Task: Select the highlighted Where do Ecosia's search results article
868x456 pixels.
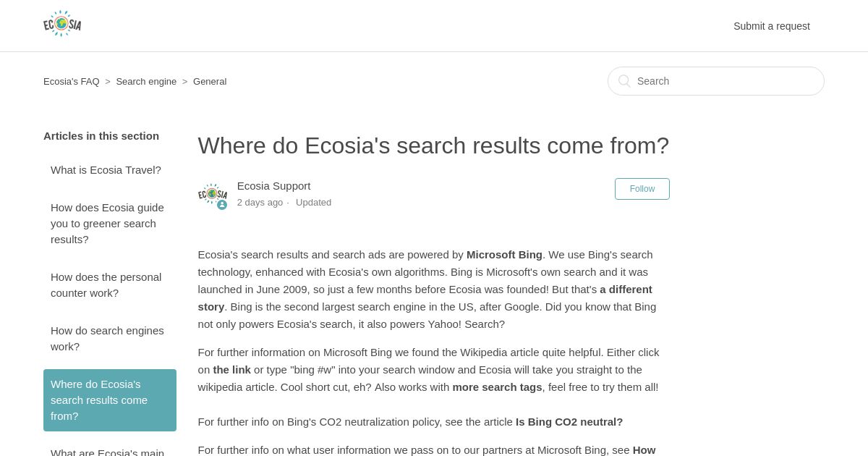Action: click(110, 400)
